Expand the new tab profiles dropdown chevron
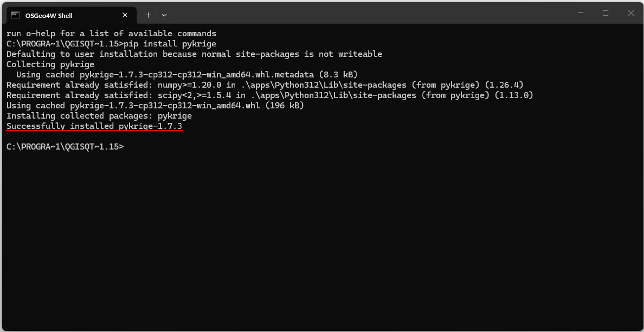The image size is (644, 332). pos(164,15)
